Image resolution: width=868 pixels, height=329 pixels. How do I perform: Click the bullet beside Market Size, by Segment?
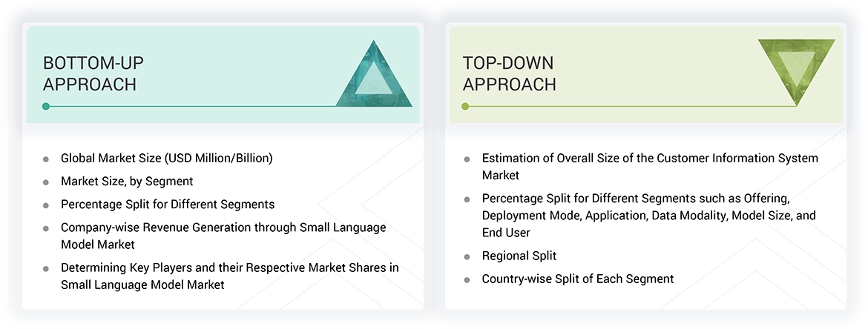tap(46, 182)
